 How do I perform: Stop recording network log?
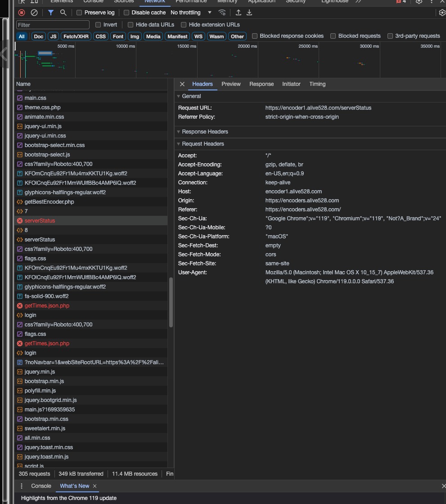[x=22, y=13]
